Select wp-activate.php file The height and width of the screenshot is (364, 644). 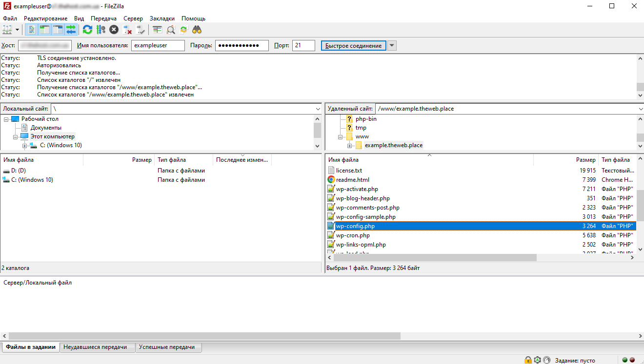[357, 189]
